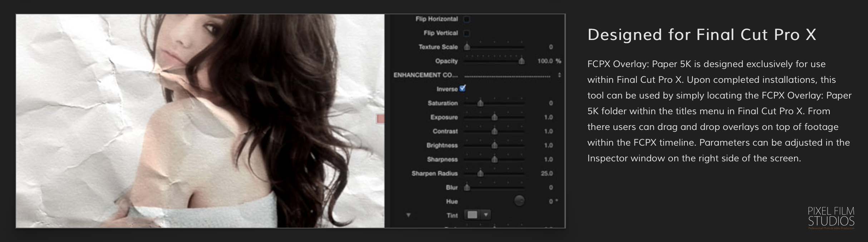The image size is (868, 242).
Task: Open the Tint color dropdown arrow
Action: coord(486,215)
